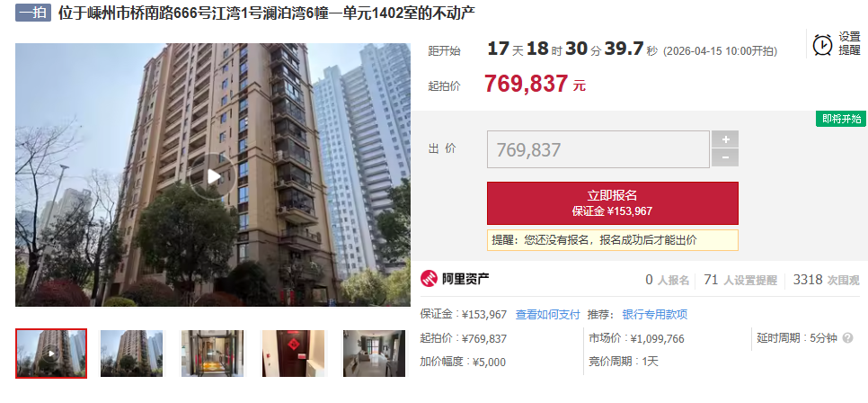Decrease bid with the minus button
868x403 pixels.
(x=724, y=158)
